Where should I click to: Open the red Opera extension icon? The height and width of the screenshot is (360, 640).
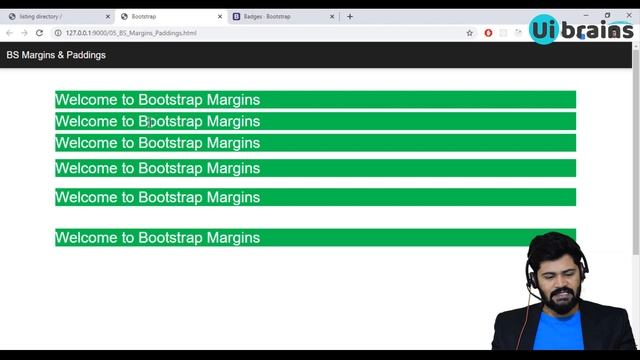[488, 33]
